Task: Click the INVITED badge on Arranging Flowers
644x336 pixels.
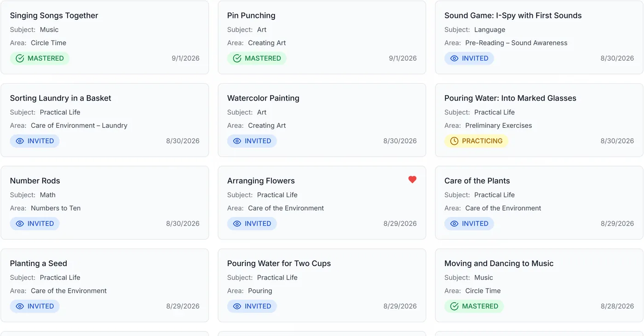Action: [252, 224]
